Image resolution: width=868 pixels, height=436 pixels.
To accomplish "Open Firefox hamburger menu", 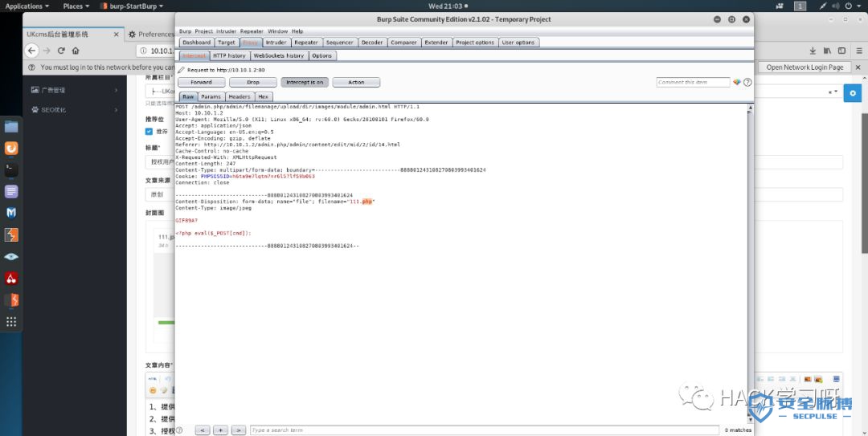I will [860, 51].
